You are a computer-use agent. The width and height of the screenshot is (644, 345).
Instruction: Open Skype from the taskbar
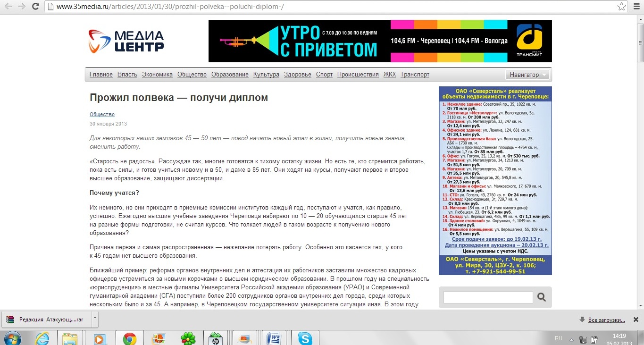(305, 338)
